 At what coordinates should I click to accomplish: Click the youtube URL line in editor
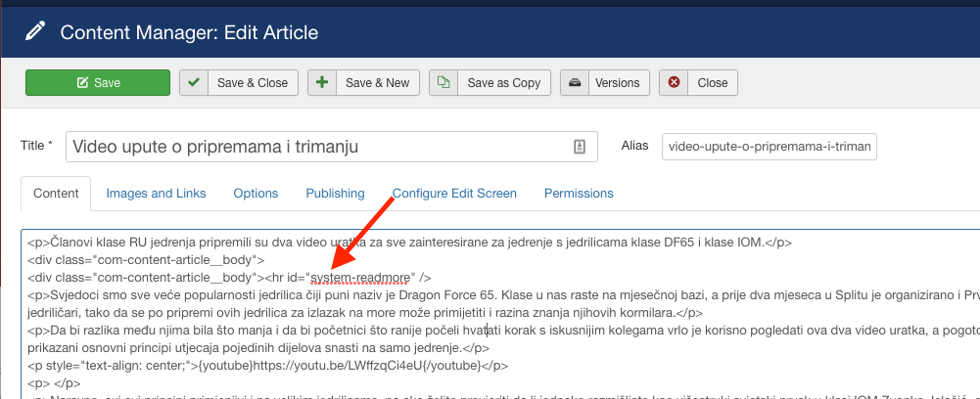coord(268,366)
